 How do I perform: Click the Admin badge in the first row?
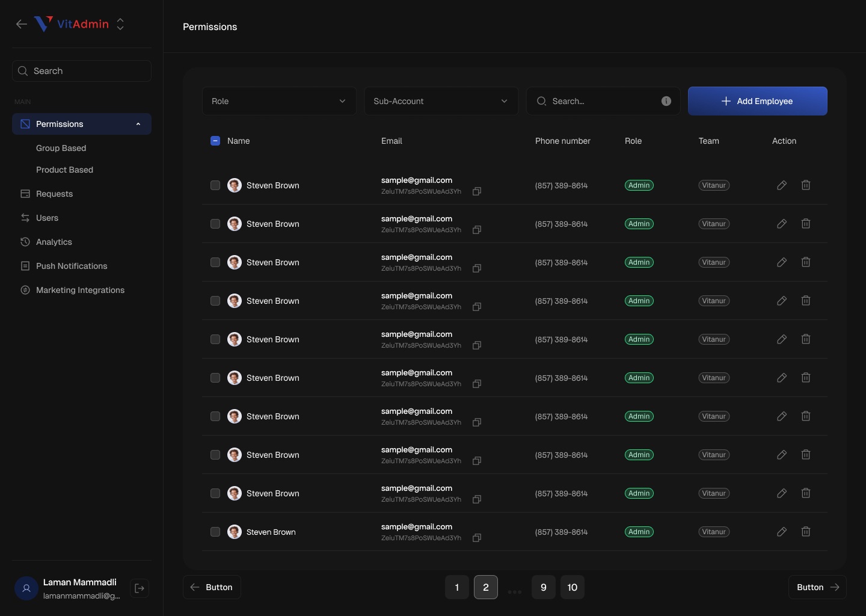[639, 185]
